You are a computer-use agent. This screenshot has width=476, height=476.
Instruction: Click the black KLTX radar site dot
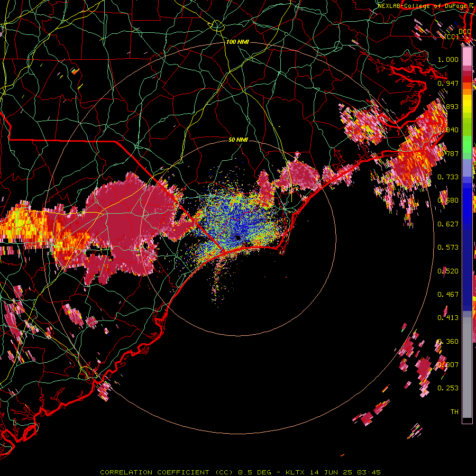(239, 237)
